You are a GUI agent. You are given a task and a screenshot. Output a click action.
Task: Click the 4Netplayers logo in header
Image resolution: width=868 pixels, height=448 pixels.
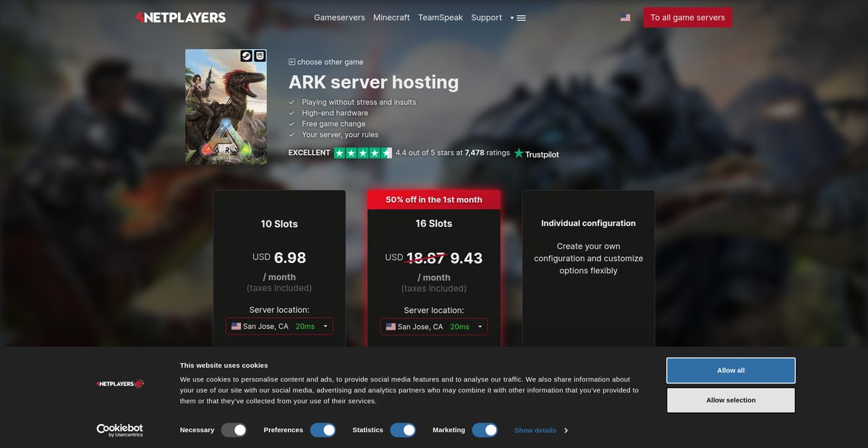point(181,17)
